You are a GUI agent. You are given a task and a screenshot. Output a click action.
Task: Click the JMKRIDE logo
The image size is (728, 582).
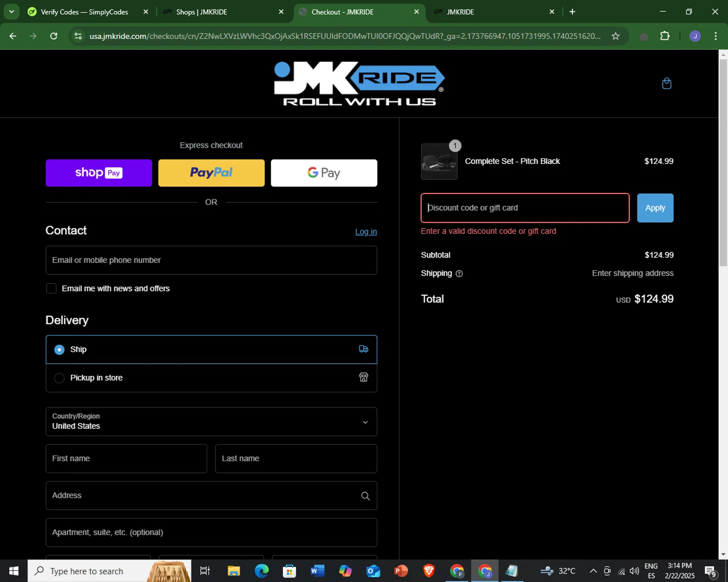[x=359, y=83]
